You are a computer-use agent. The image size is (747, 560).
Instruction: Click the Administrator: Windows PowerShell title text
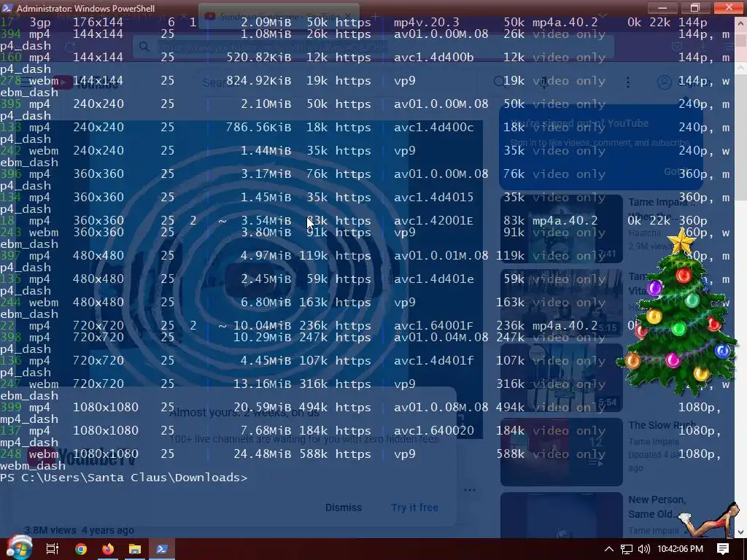pyautogui.click(x=86, y=8)
